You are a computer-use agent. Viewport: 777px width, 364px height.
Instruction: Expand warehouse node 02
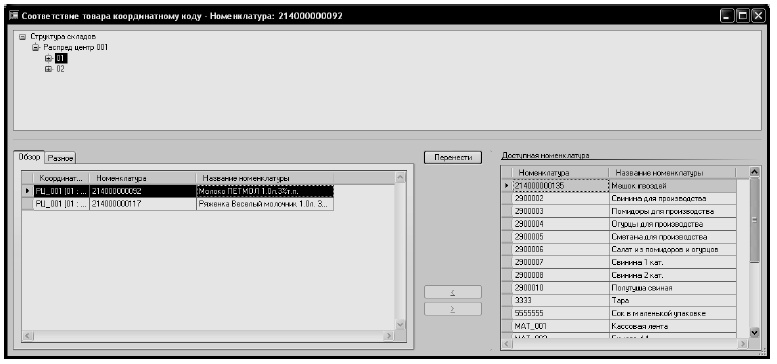49,69
